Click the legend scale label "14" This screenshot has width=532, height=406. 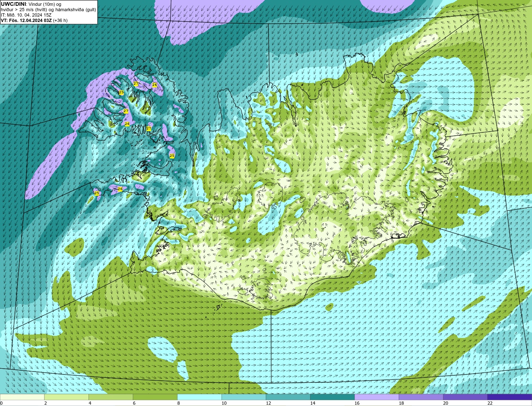point(313,403)
